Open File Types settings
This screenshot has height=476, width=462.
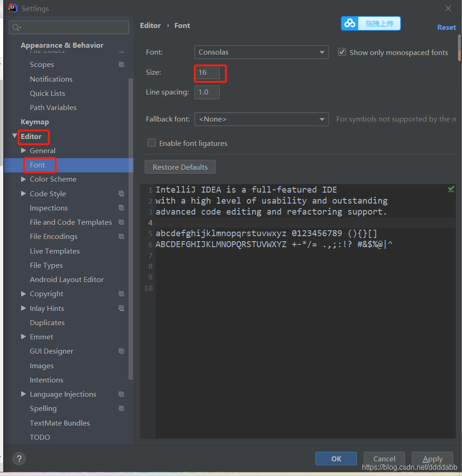point(46,266)
